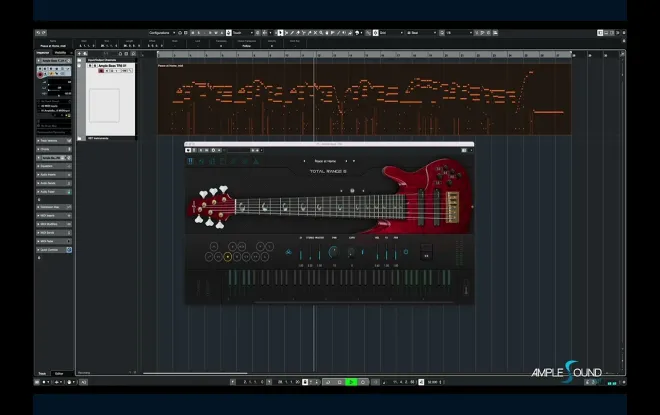Open the Main panel icon in Ample Bass plugin
Screen dimensions: 660x415
pos(190,161)
